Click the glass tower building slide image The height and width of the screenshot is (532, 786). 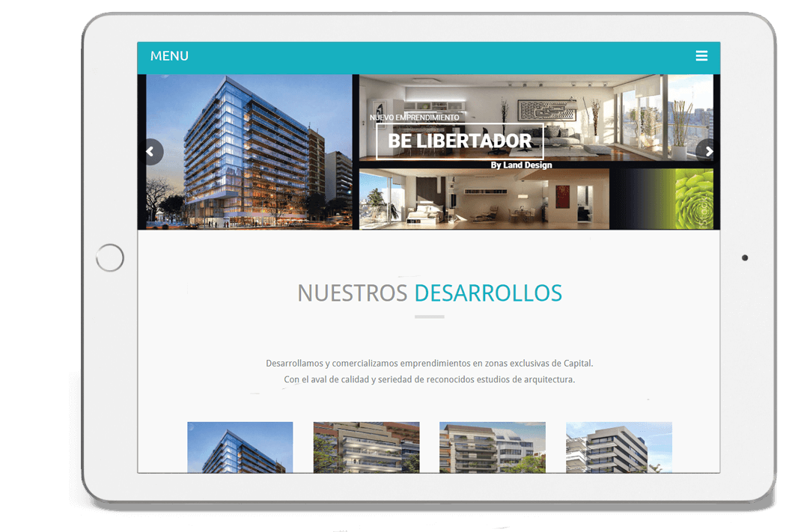coord(249,152)
